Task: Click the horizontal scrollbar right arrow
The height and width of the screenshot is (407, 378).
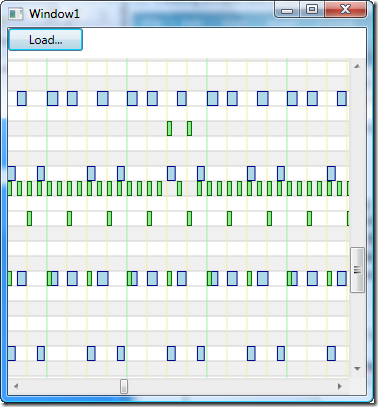Action: [340, 386]
